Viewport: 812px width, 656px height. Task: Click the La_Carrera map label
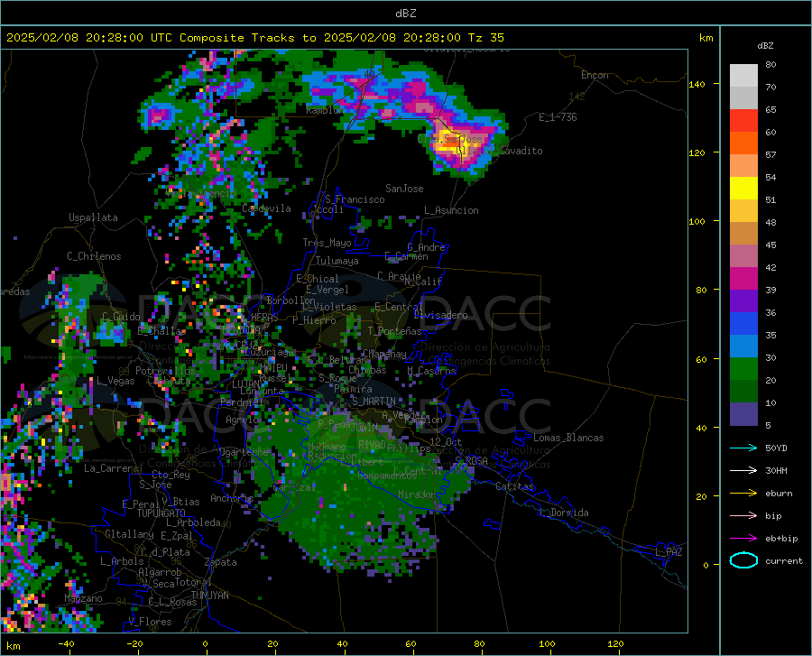pyautogui.click(x=111, y=468)
